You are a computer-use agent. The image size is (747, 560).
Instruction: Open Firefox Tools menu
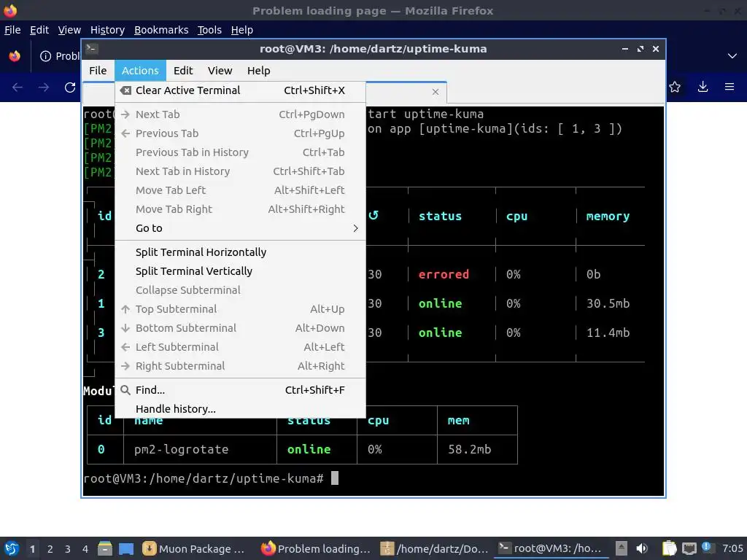click(x=209, y=30)
